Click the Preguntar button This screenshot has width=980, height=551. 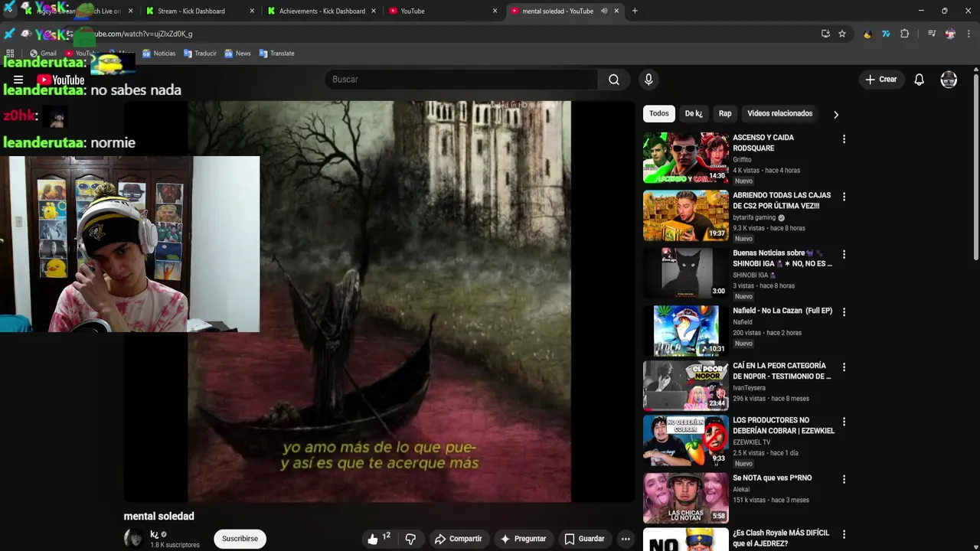click(523, 539)
